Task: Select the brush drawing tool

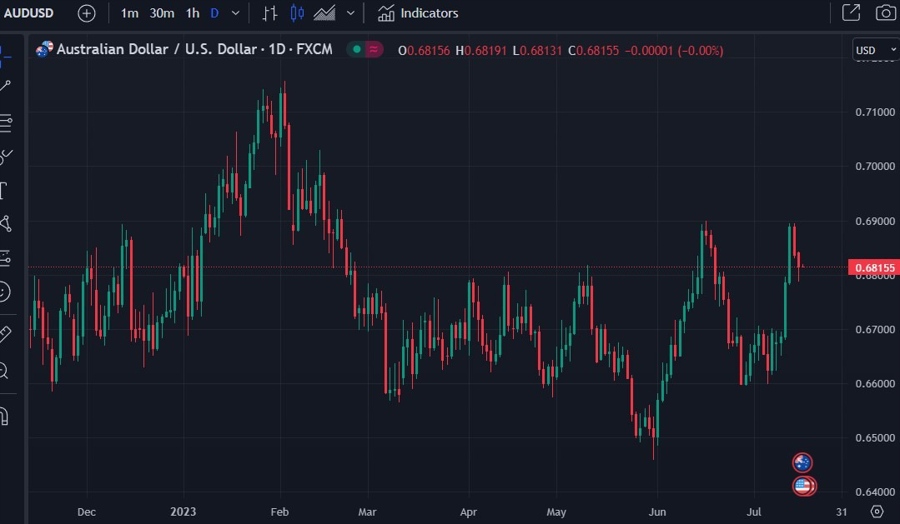Action: tap(6, 157)
